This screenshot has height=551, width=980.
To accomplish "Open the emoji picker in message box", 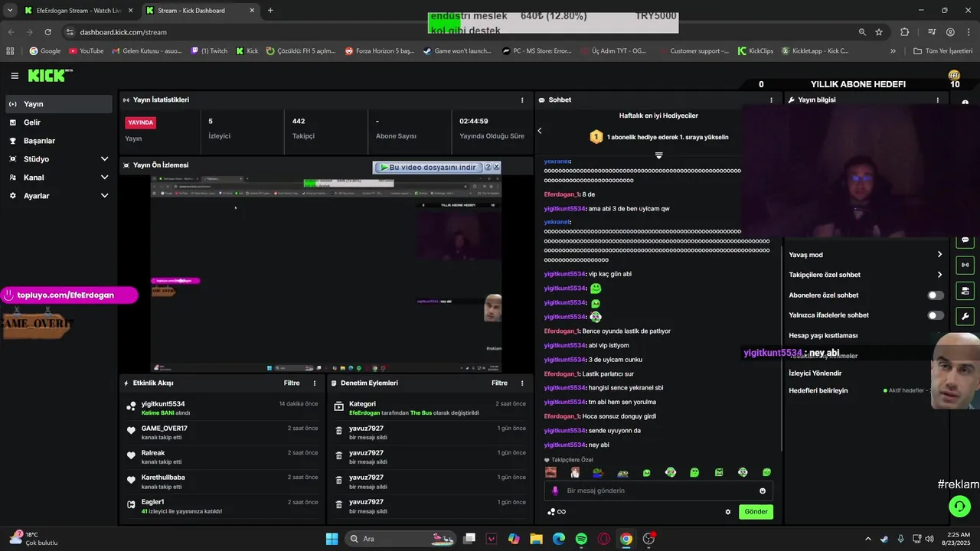I will (x=763, y=491).
